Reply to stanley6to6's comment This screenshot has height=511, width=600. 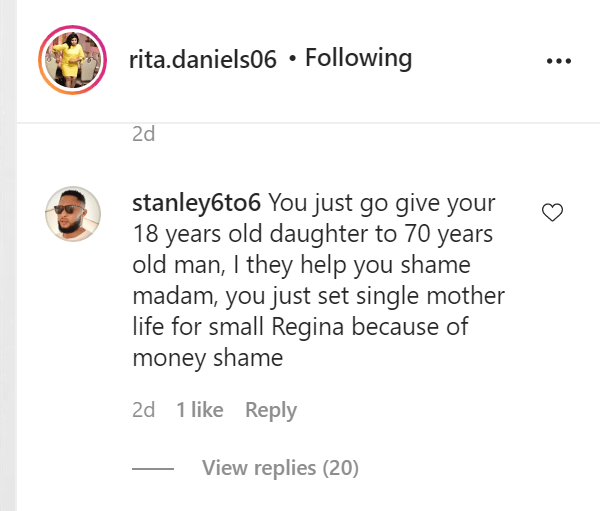[x=271, y=410]
